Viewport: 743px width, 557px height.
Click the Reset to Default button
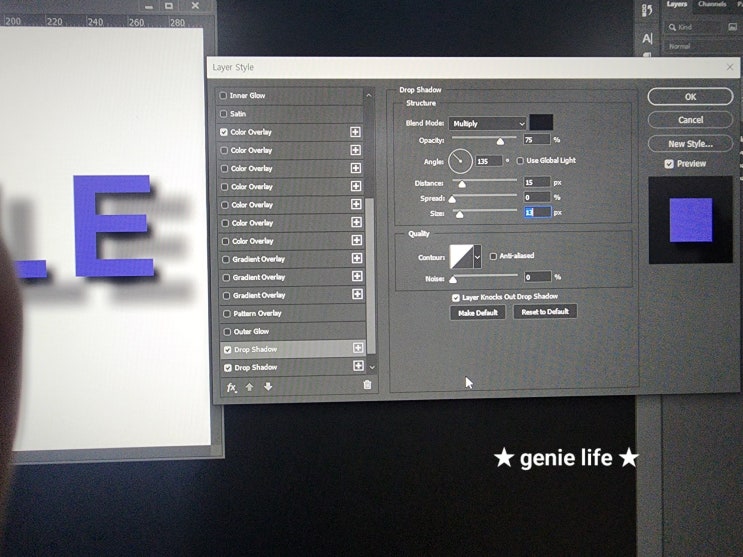(545, 311)
